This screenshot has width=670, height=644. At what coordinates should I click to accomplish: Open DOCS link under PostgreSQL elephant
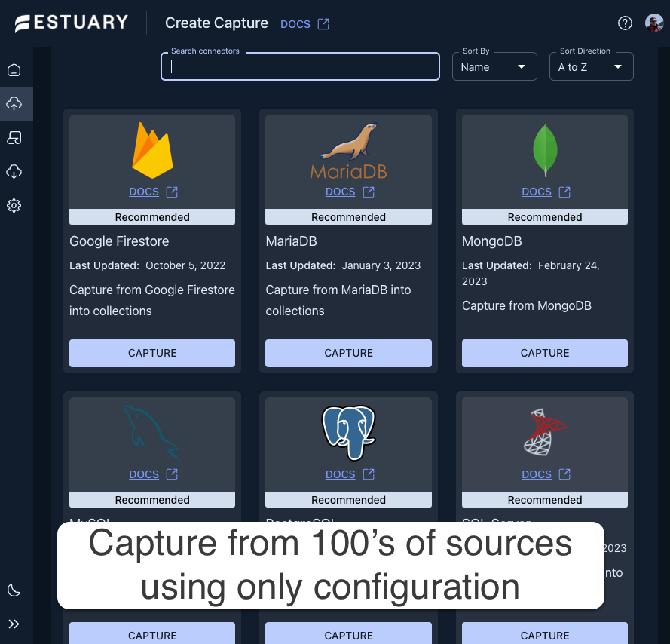pos(340,474)
